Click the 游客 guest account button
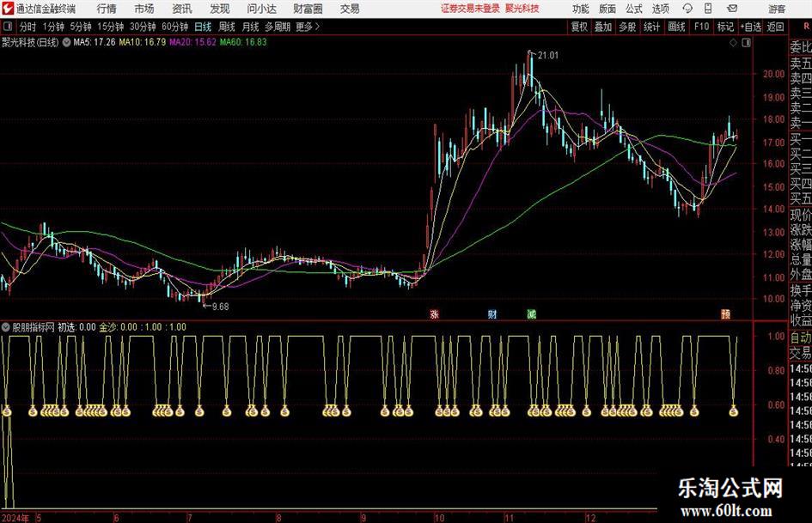 click(777, 9)
